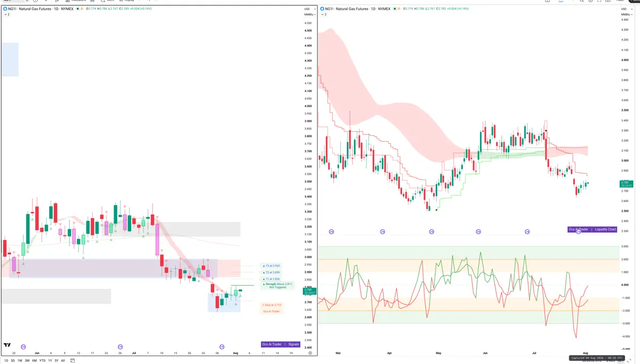
Task: Select the 1D time range
Action: (6, 360)
